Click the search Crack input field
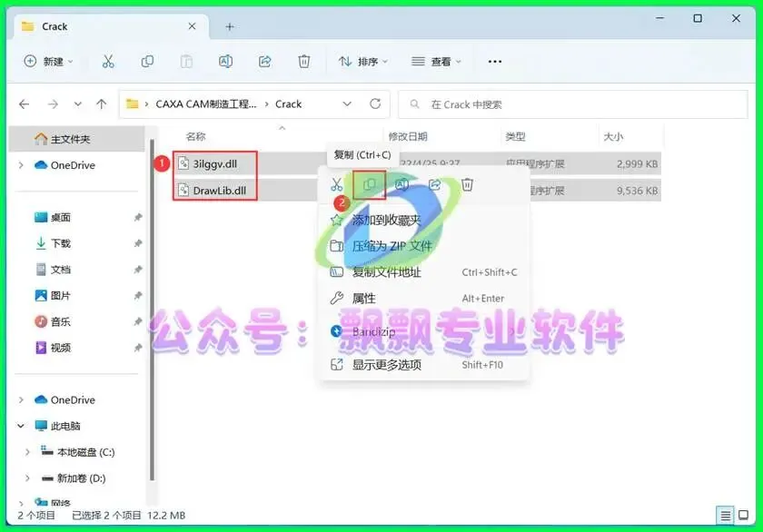The image size is (763, 532). tap(573, 104)
